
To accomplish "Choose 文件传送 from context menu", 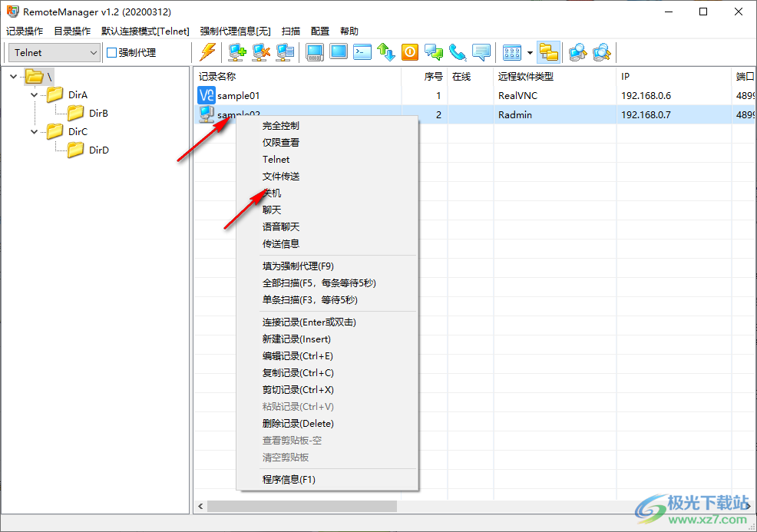I will [x=327, y=177].
